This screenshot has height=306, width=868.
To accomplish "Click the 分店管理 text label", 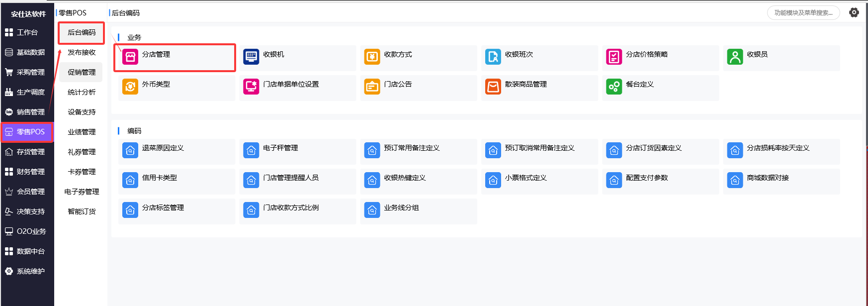I will click(156, 54).
